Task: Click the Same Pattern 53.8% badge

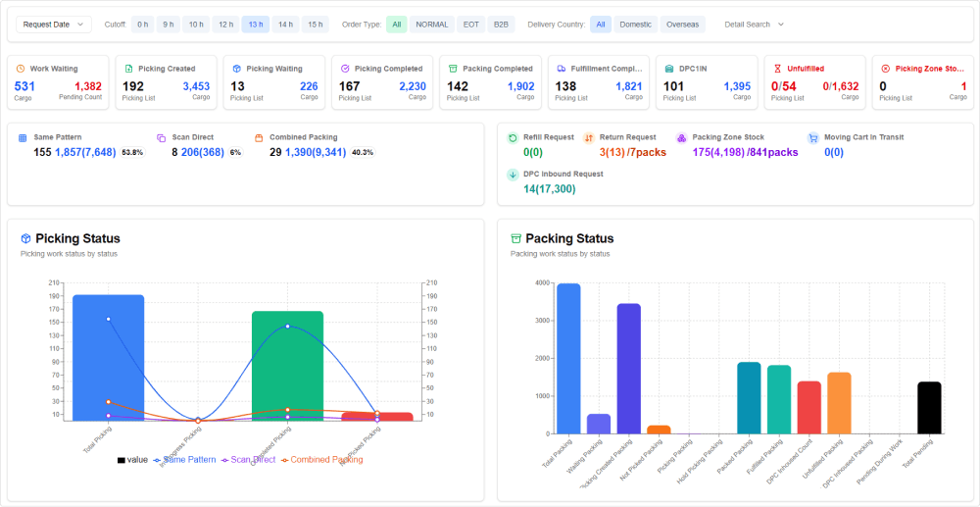Action: coord(132,152)
